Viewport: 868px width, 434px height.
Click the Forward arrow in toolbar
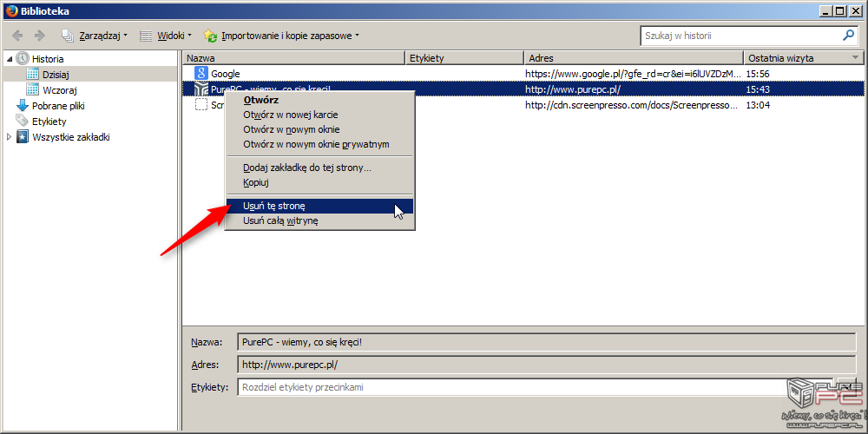point(39,36)
